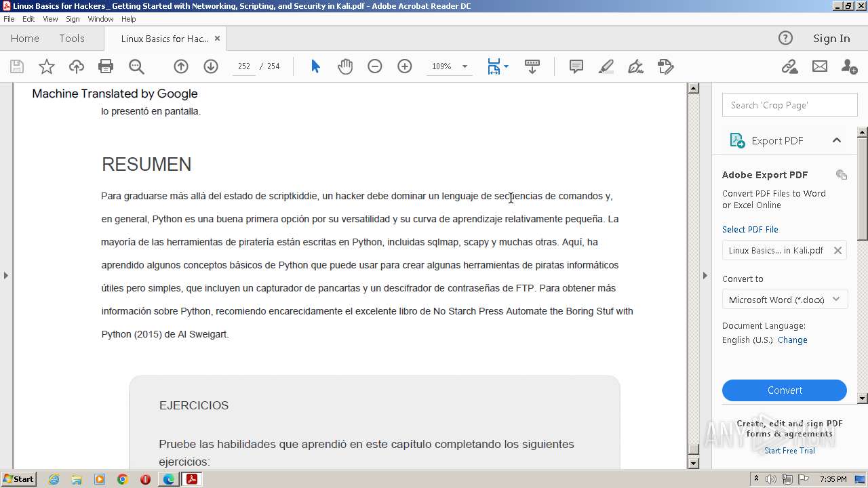This screenshot has width=868, height=488.
Task: Go to next page arrow
Action: point(211,66)
